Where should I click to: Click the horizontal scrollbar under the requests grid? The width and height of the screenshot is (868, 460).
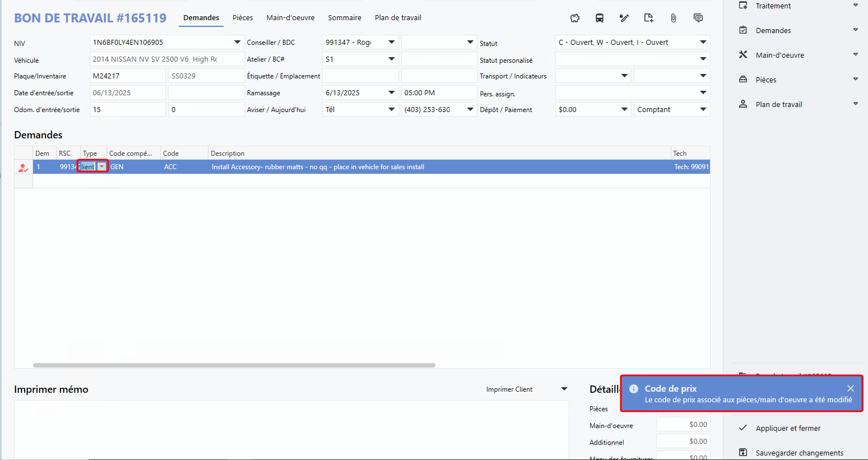pos(234,365)
